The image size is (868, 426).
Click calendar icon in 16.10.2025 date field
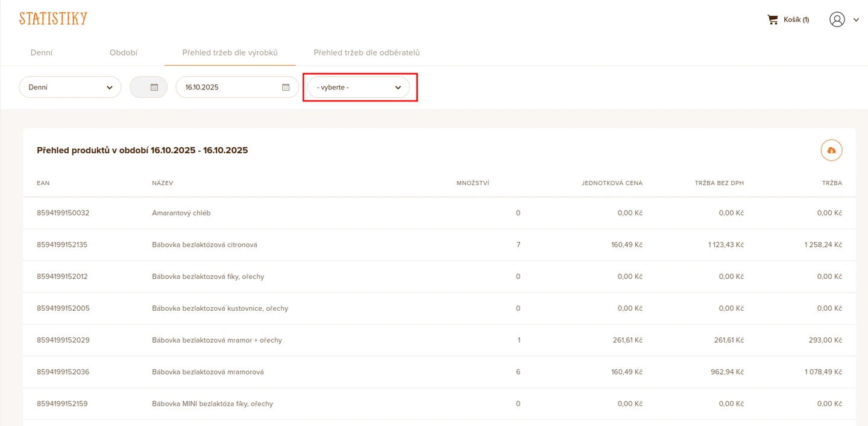tap(286, 87)
